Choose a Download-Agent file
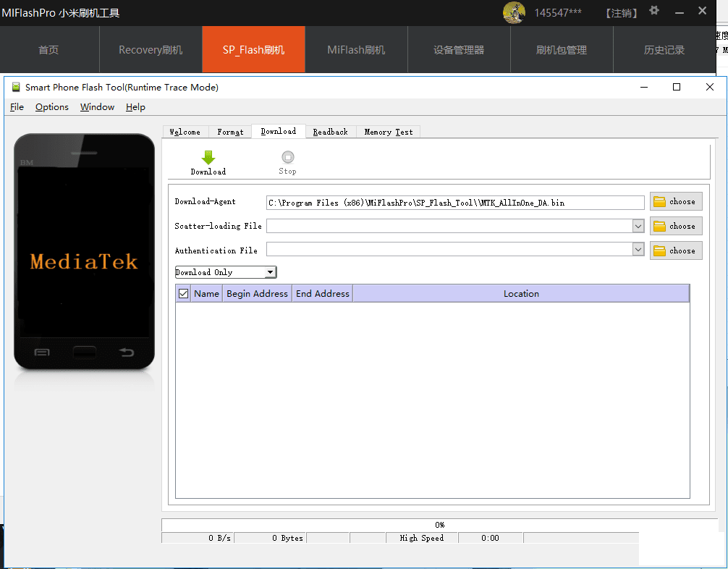This screenshot has height=569, width=728. pyautogui.click(x=676, y=201)
